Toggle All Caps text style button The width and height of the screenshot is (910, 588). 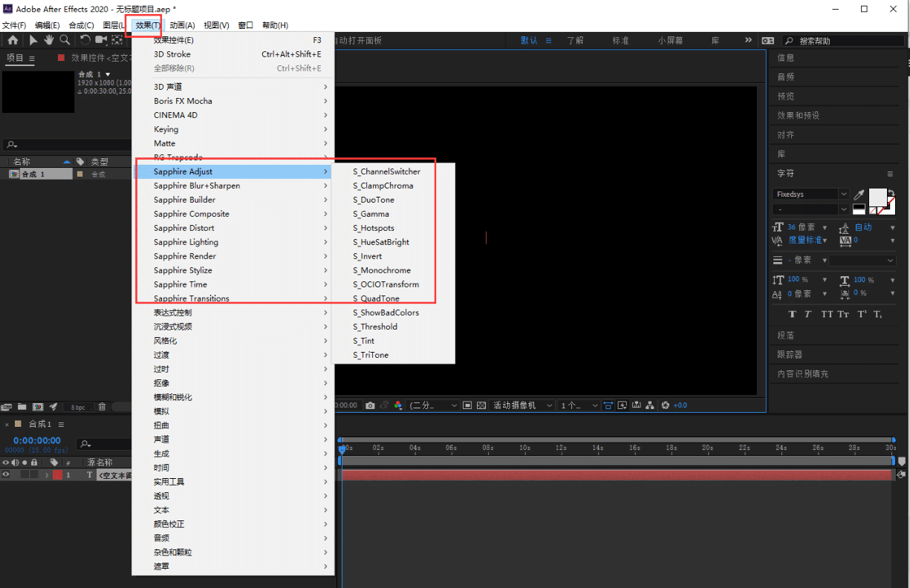tap(827, 314)
